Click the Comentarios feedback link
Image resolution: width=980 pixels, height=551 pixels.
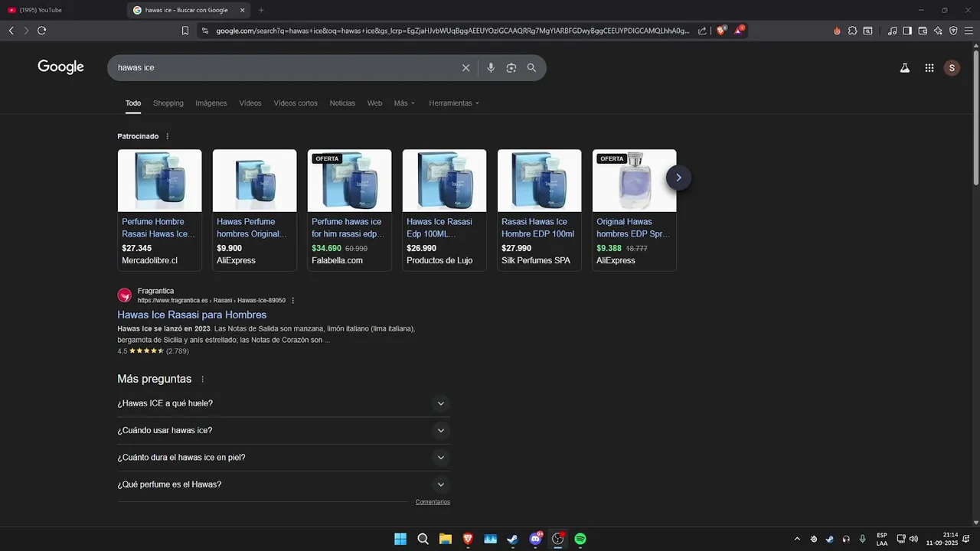coord(433,502)
